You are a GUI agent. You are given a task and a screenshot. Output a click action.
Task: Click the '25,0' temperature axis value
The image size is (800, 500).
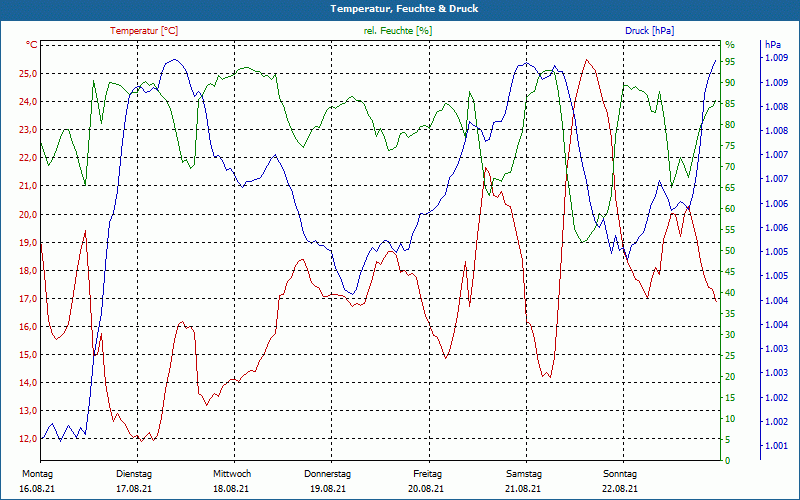click(28, 73)
